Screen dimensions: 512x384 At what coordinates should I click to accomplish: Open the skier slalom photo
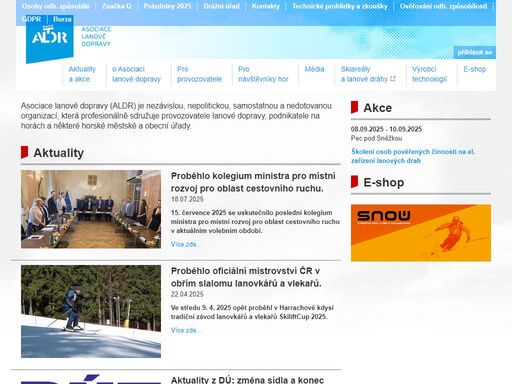(x=91, y=311)
